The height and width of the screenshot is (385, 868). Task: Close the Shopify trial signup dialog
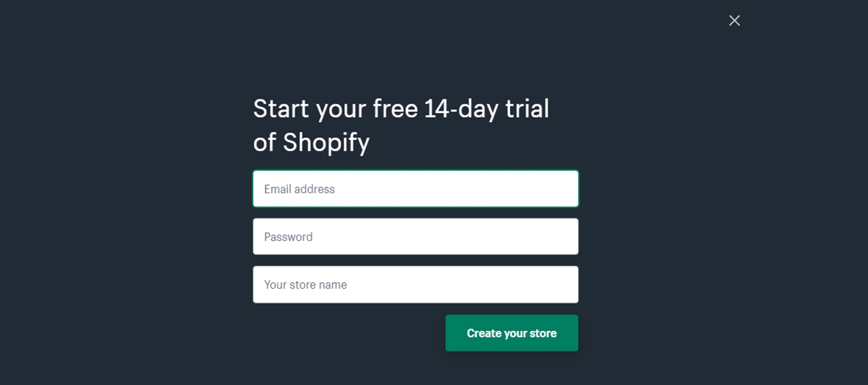pos(734,21)
